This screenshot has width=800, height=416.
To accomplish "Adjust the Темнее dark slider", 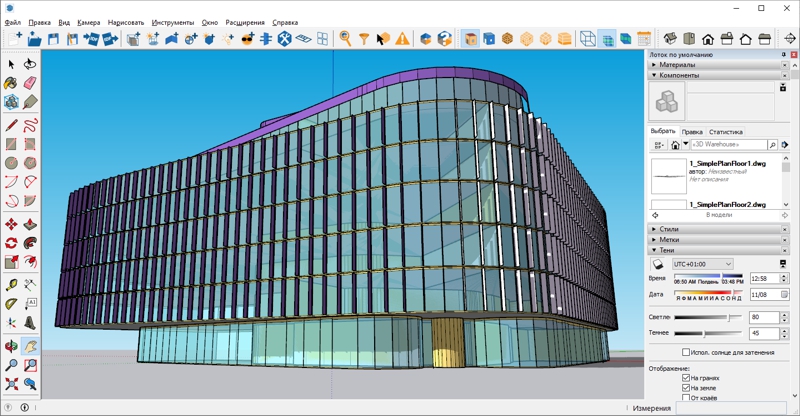I will (708, 333).
